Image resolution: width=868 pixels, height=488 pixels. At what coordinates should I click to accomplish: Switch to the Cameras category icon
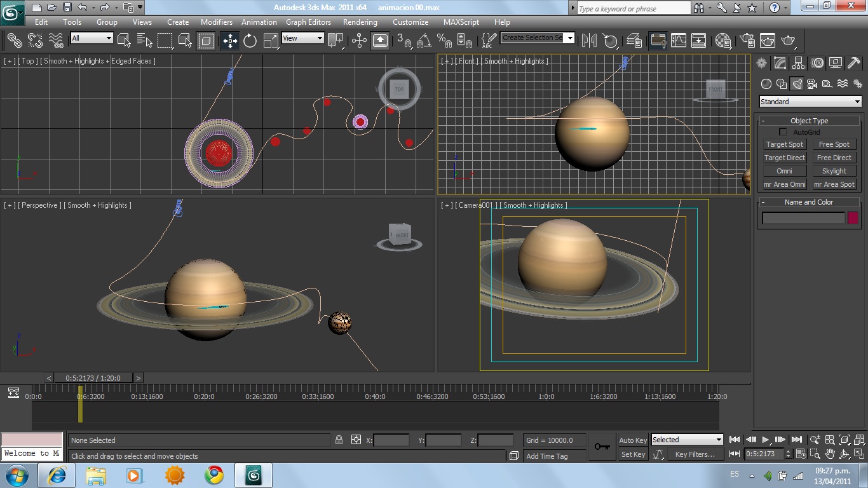click(x=812, y=84)
